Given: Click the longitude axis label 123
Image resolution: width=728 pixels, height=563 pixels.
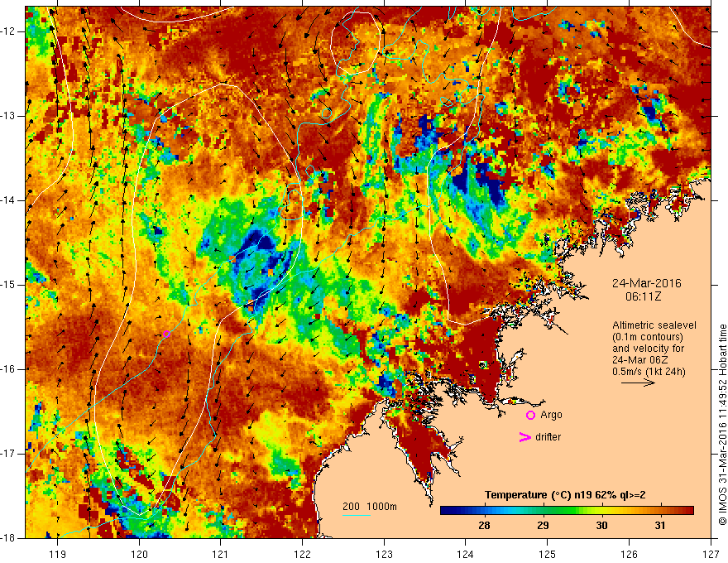Looking at the screenshot, I should (384, 554).
